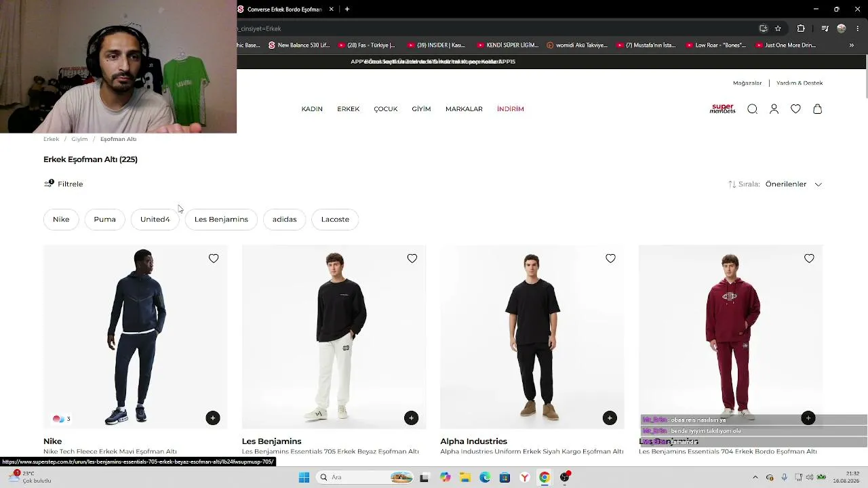868x488 pixels.
Task: Favorite the Nike Tech Fleece product
Action: tap(214, 258)
